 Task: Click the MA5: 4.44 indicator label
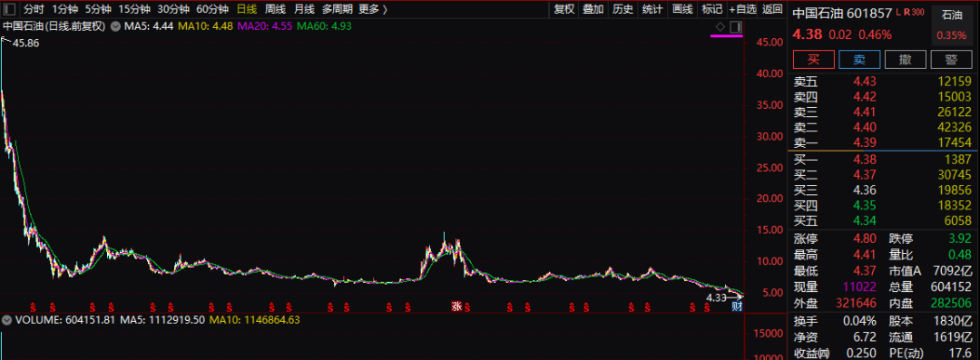click(x=148, y=26)
